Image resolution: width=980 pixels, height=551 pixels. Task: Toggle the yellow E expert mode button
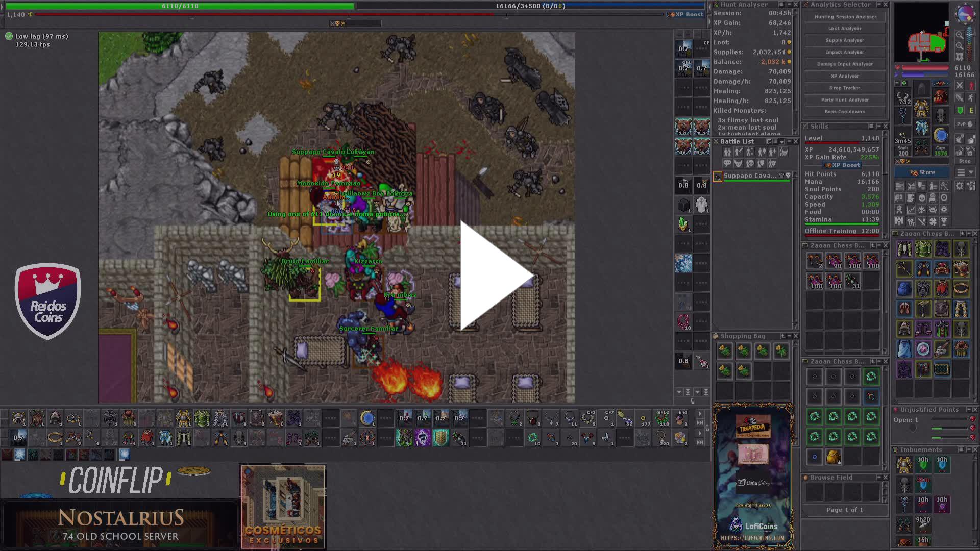click(972, 111)
